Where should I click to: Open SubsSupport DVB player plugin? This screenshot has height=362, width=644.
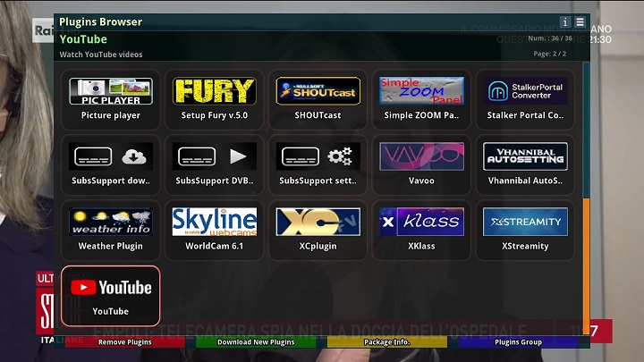pos(214,165)
